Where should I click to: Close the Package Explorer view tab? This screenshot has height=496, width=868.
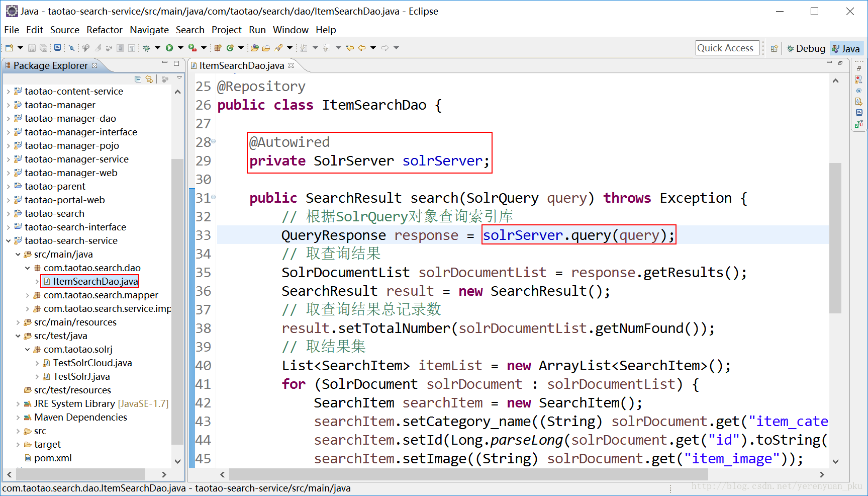pyautogui.click(x=94, y=65)
